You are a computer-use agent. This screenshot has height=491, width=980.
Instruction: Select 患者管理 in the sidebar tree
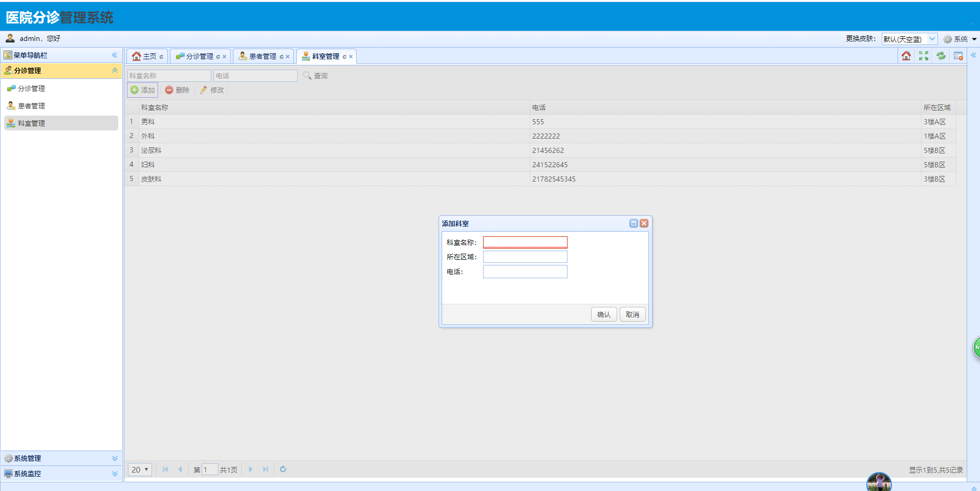pos(31,106)
